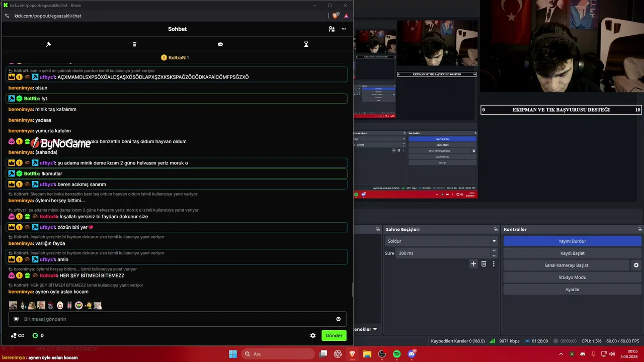Click the slow mode hourglass icon
The height and width of the screenshot is (362, 644).
pyautogui.click(x=306, y=44)
